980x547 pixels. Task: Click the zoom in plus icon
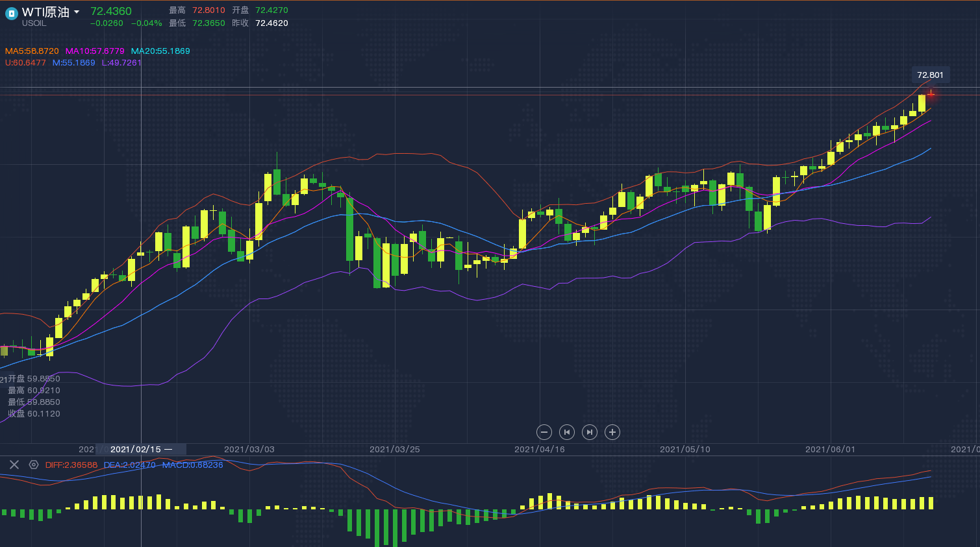pos(612,432)
